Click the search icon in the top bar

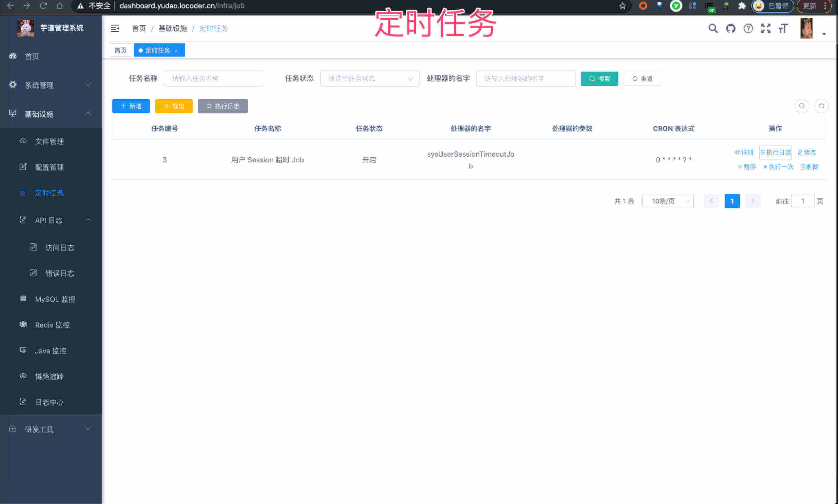(x=713, y=29)
